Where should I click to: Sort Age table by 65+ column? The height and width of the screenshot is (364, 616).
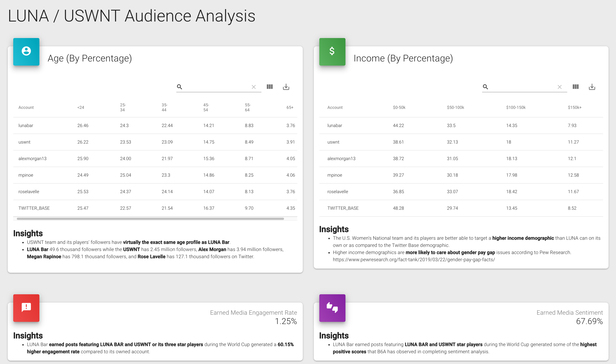[x=290, y=107]
